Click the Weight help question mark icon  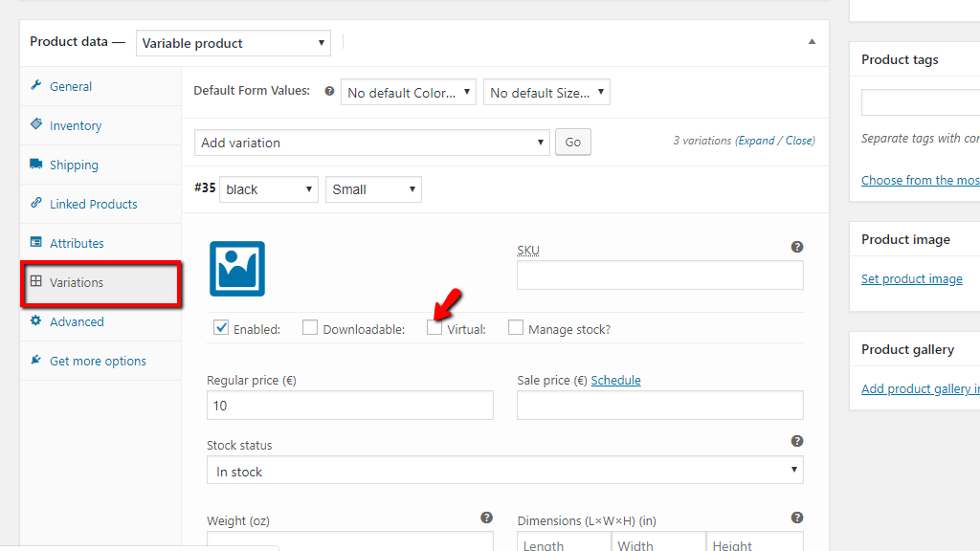487,518
